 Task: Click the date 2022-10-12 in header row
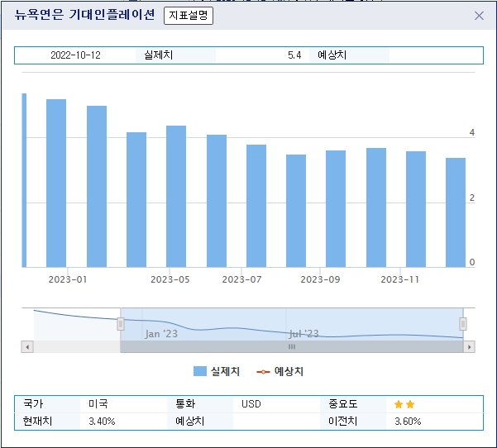pos(75,55)
